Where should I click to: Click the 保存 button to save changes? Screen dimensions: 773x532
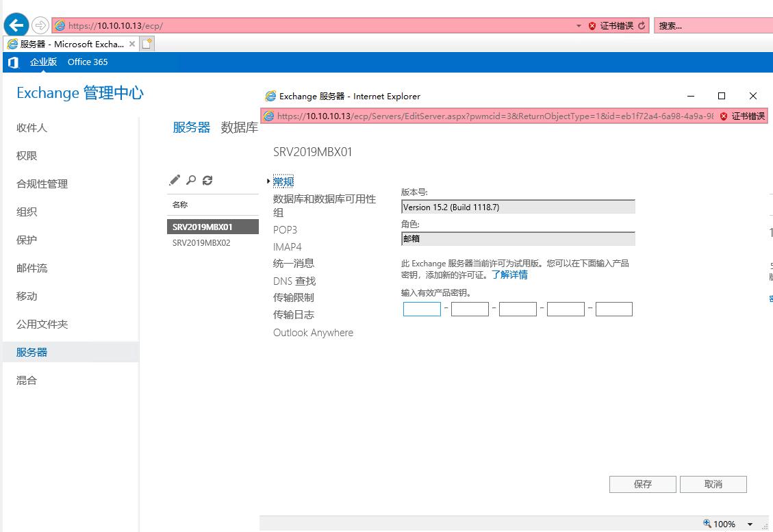click(x=642, y=484)
